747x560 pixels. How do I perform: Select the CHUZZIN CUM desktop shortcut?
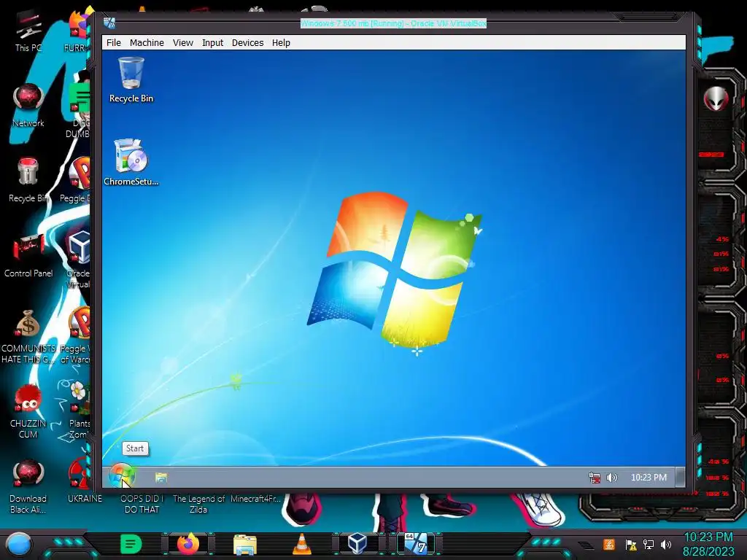pyautogui.click(x=28, y=411)
